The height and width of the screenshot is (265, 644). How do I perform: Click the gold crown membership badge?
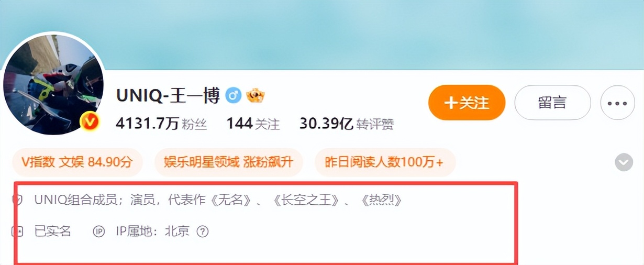[x=256, y=95]
